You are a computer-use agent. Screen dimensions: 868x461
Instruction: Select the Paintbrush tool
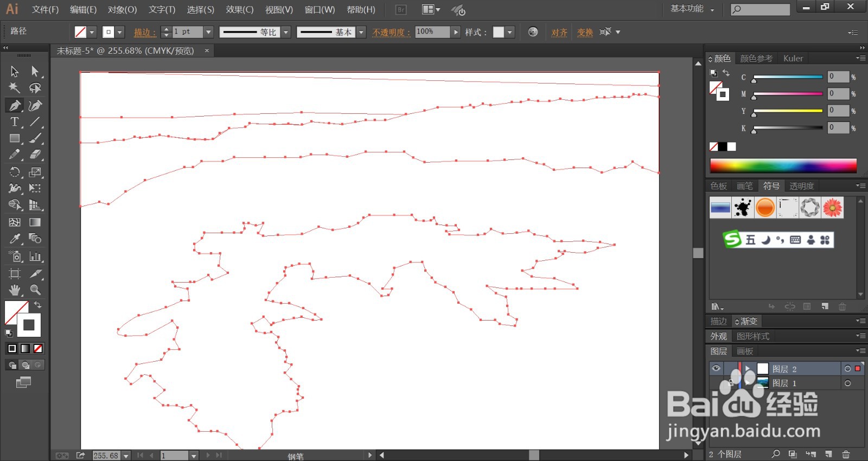click(x=35, y=139)
